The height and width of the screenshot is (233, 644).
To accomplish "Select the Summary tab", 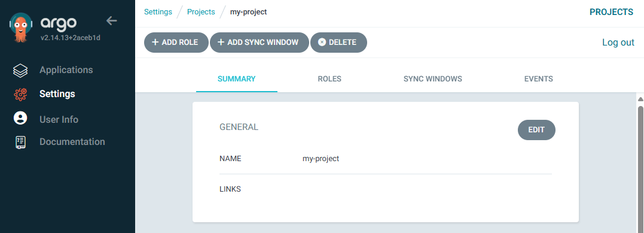I will [x=237, y=79].
